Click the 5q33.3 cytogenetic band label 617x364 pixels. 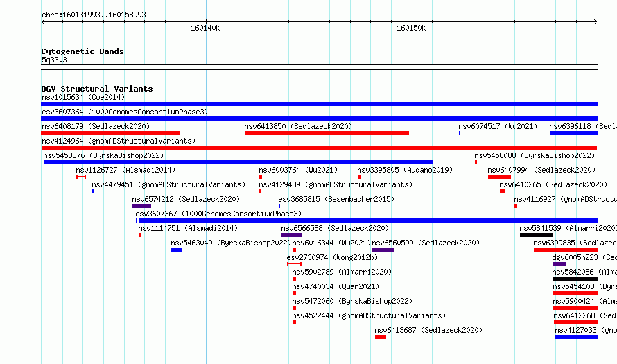[54, 60]
